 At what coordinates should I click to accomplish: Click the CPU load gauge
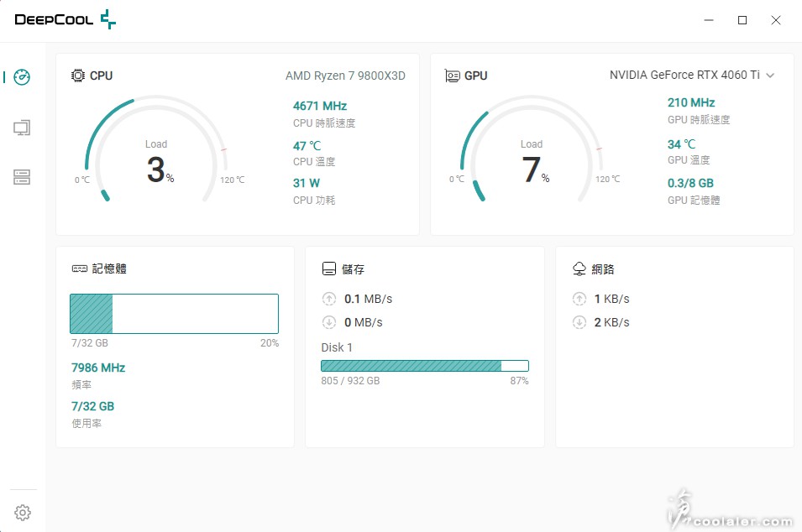(x=156, y=149)
